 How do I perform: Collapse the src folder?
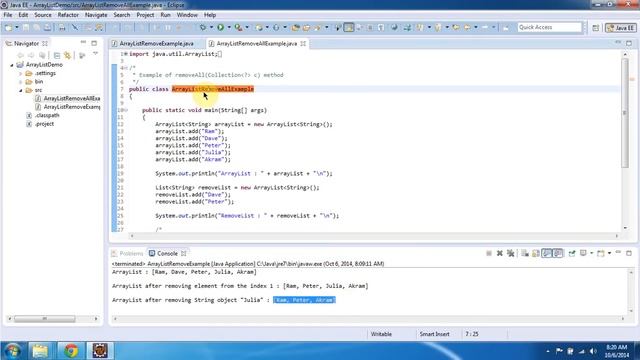(x=21, y=90)
